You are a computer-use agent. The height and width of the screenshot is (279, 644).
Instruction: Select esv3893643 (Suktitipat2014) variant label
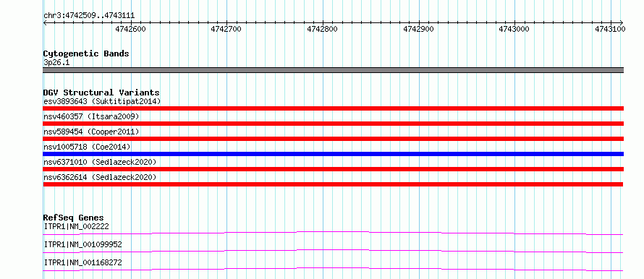(102, 101)
